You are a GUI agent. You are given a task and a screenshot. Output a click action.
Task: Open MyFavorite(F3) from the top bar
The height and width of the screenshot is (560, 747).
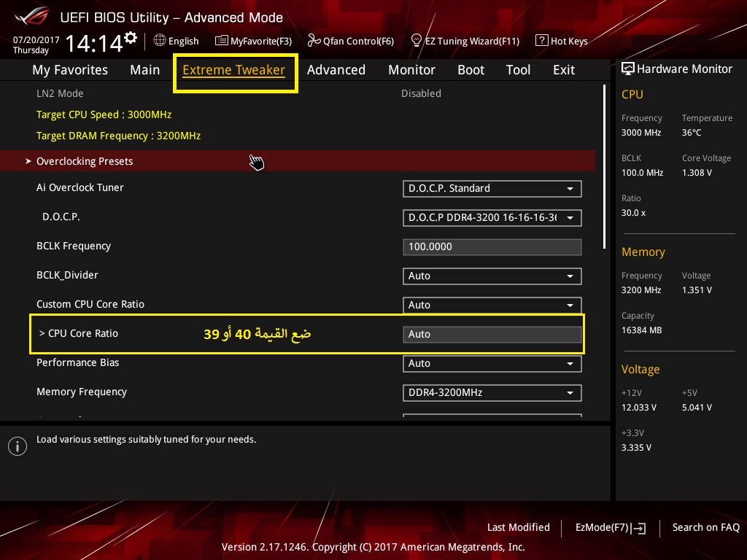coord(253,41)
